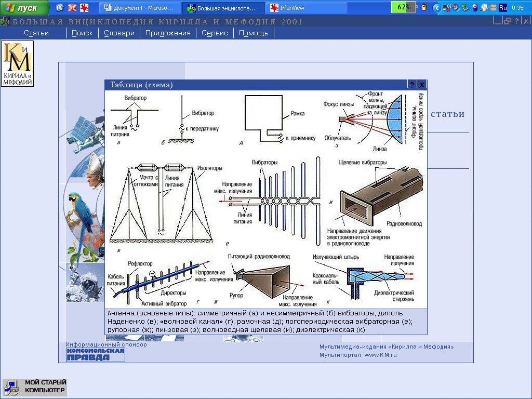The image size is (532, 399).
Task: Open the Сервис menu
Action: click(215, 33)
